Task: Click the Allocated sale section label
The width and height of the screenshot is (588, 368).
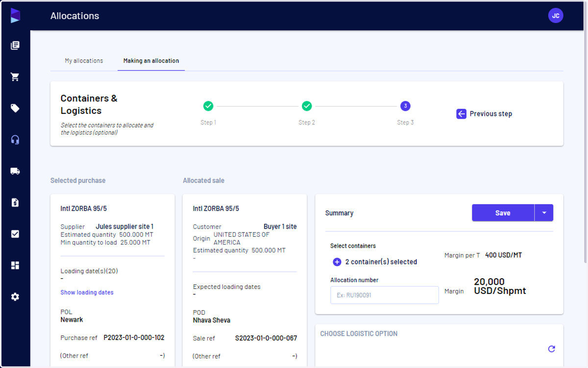Action: [x=204, y=181]
